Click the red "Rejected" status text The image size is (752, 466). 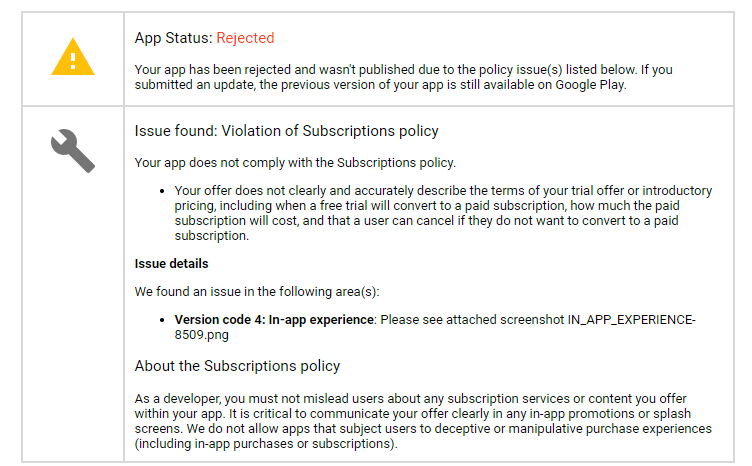tap(245, 38)
